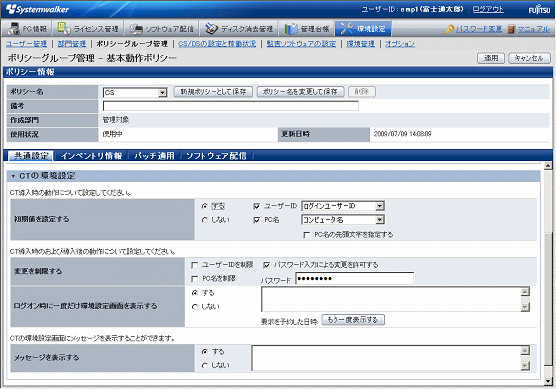The height and width of the screenshot is (389, 556).
Task: Open the ポリシー名 CS dropdown
Action: (135, 93)
